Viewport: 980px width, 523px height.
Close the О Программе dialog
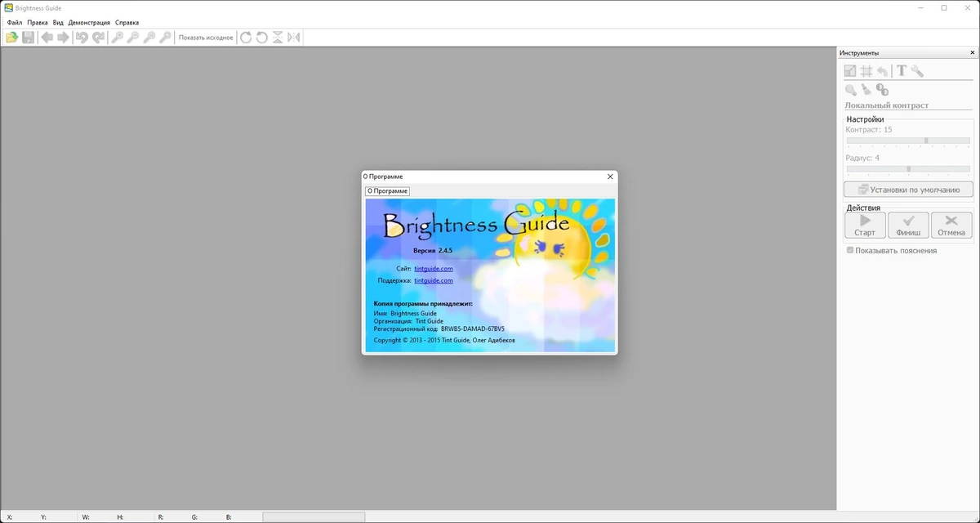610,177
